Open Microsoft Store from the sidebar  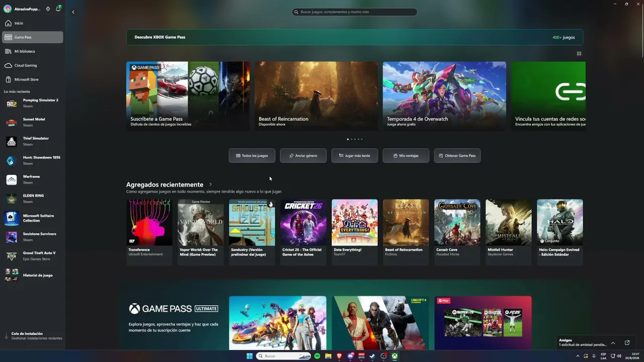pos(33,79)
